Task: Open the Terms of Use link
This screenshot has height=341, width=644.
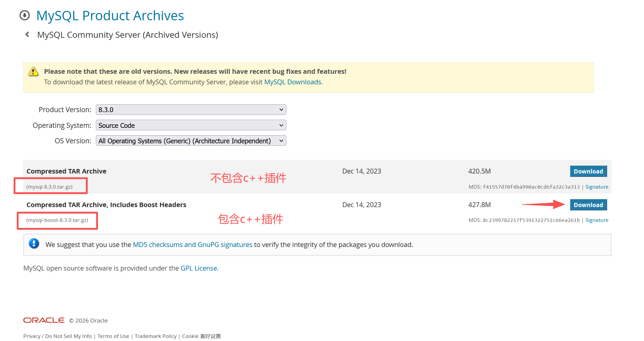Action: [x=113, y=336]
